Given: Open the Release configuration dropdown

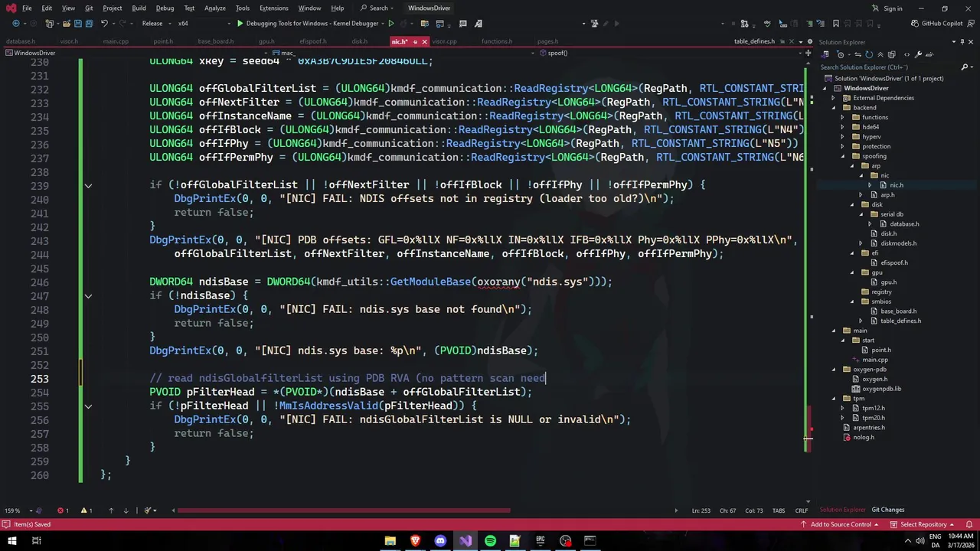Looking at the screenshot, I should click(155, 24).
